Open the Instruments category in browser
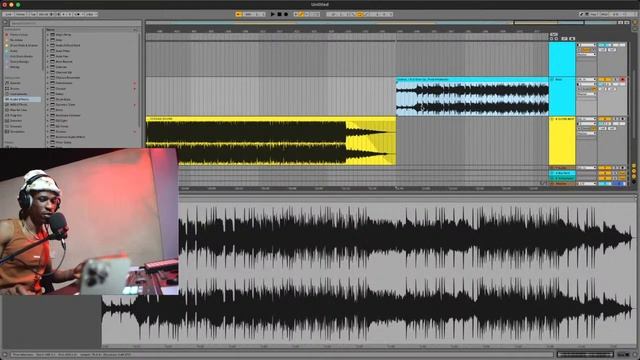The width and height of the screenshot is (640, 360). pyautogui.click(x=18, y=94)
